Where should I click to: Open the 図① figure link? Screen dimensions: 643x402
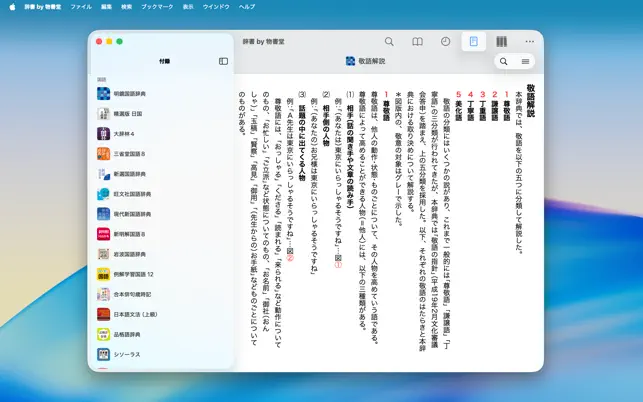pyautogui.click(x=338, y=261)
